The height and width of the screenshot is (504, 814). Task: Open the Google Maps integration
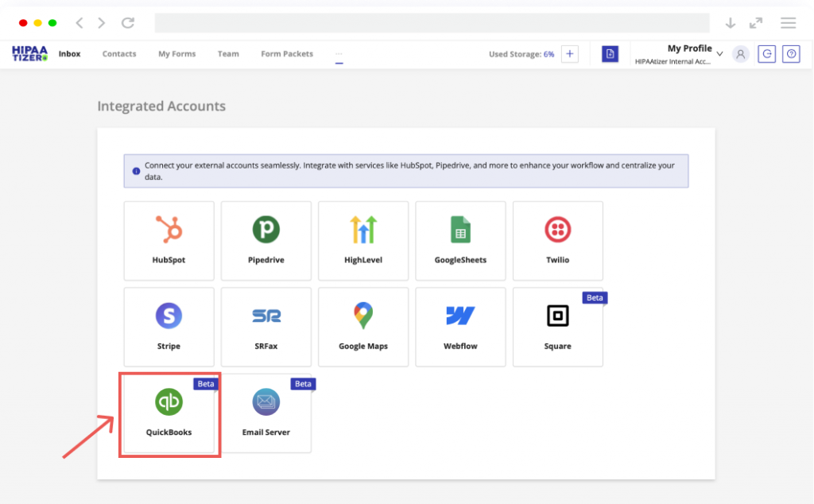(362, 327)
